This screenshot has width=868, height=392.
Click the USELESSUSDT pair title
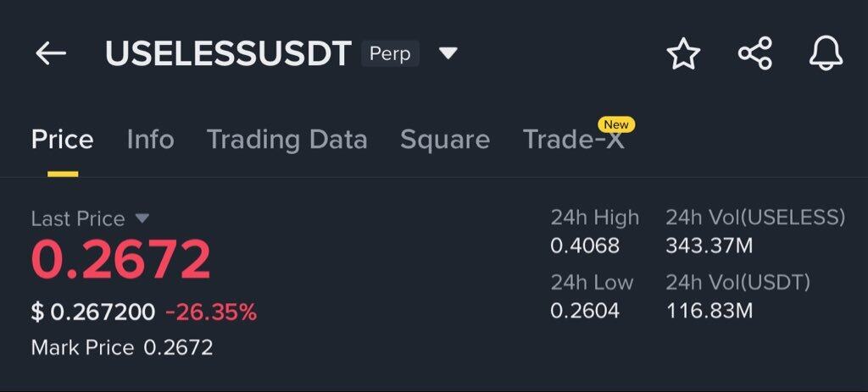227,54
